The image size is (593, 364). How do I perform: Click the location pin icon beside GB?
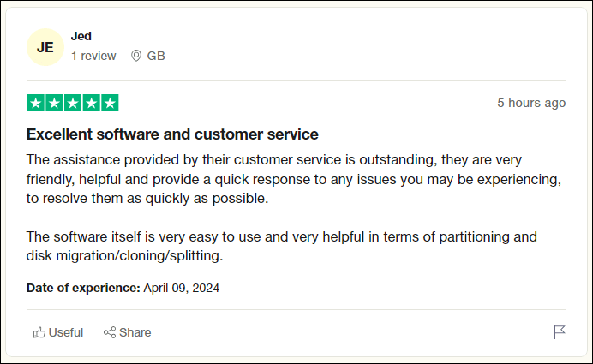pyautogui.click(x=135, y=56)
